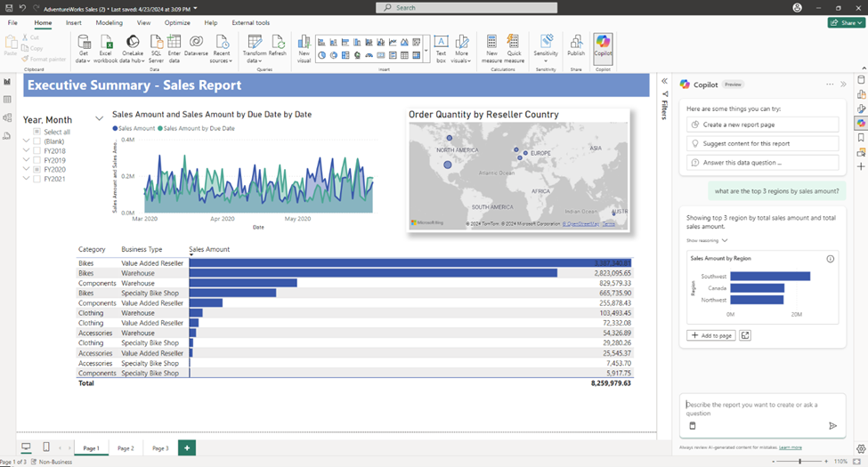Click the Share button
The width and height of the screenshot is (868, 467).
[847, 23]
